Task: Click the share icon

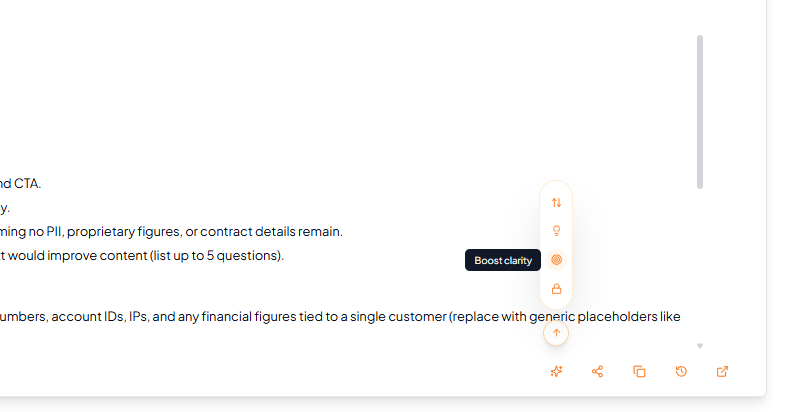Action: tap(598, 371)
